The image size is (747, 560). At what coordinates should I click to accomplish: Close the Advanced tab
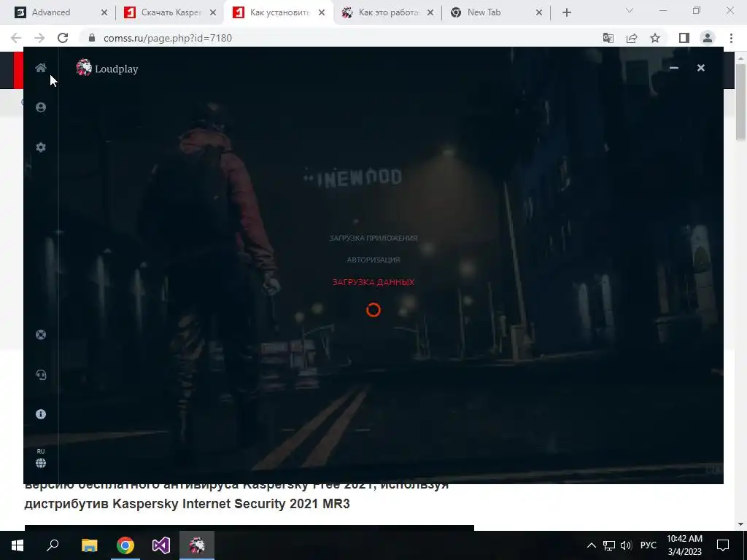104,12
